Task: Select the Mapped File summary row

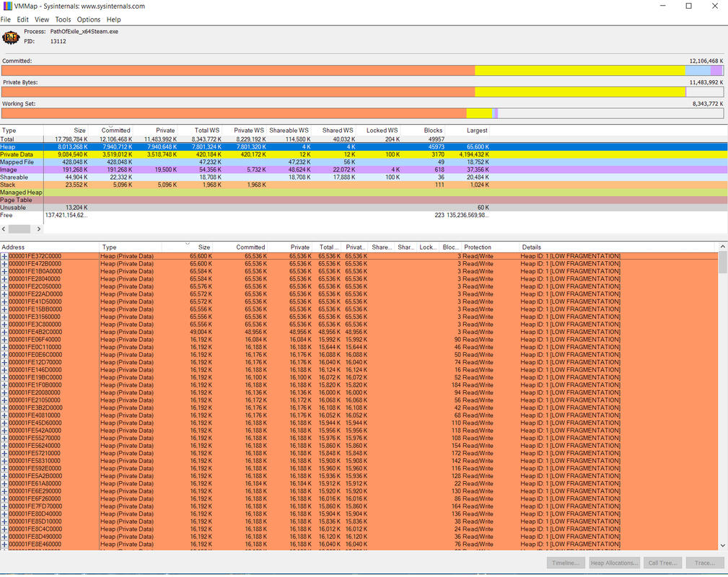Action: pyautogui.click(x=364, y=162)
